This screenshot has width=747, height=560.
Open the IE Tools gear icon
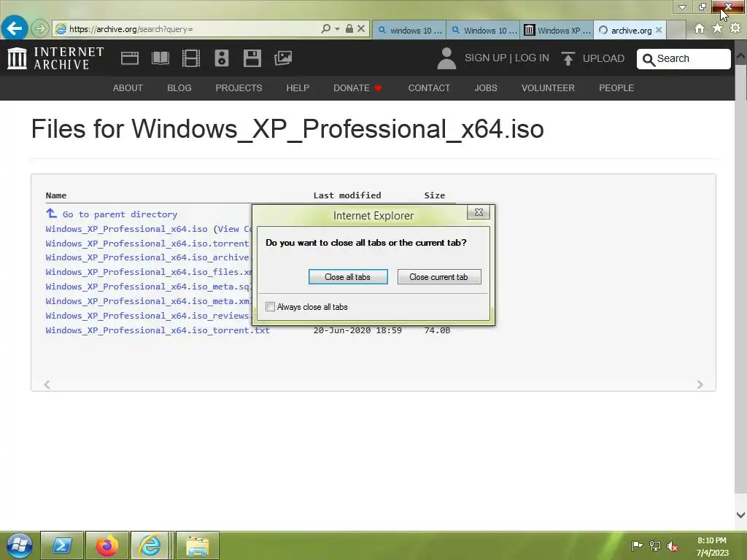click(735, 28)
